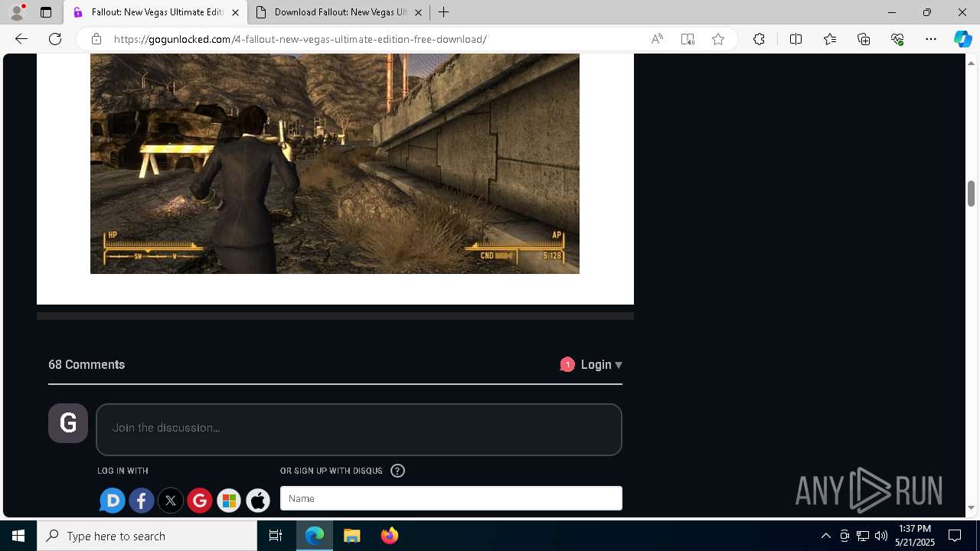The image size is (980, 551).
Task: Add page to favorites star icon
Action: (718, 39)
